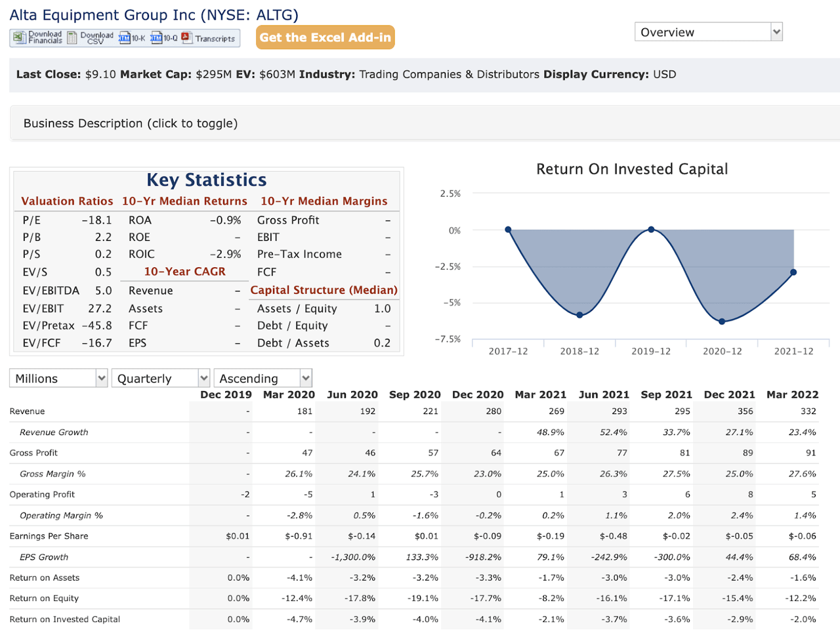Screen dimensions: 840x632
Task: Click the Download Financials Excel icon
Action: click(20, 38)
